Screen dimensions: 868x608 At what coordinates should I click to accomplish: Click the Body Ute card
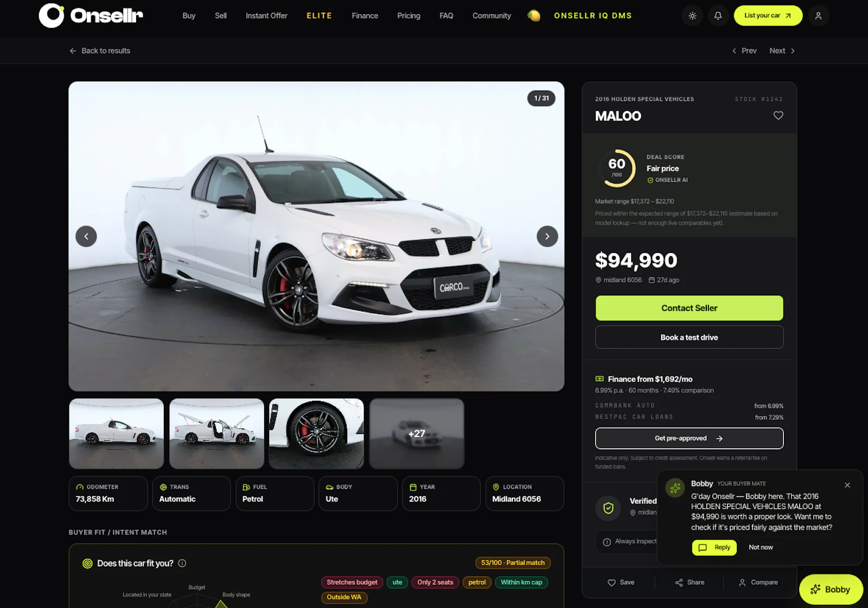(x=358, y=494)
